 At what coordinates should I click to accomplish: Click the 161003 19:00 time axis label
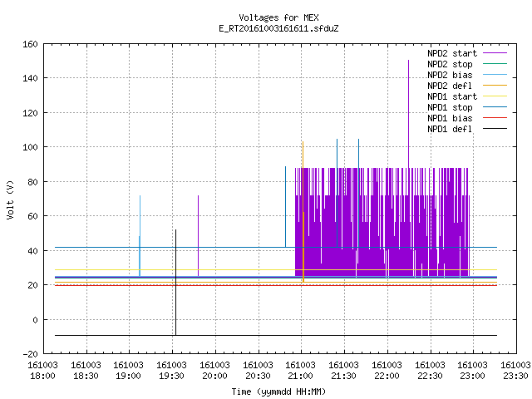coord(128,371)
